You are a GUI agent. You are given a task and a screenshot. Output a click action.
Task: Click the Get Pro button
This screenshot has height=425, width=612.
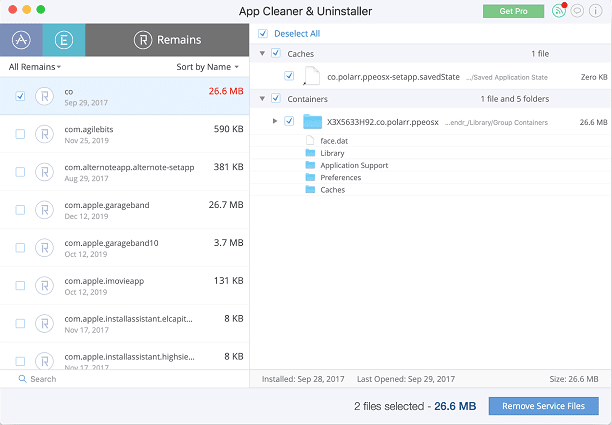(513, 11)
